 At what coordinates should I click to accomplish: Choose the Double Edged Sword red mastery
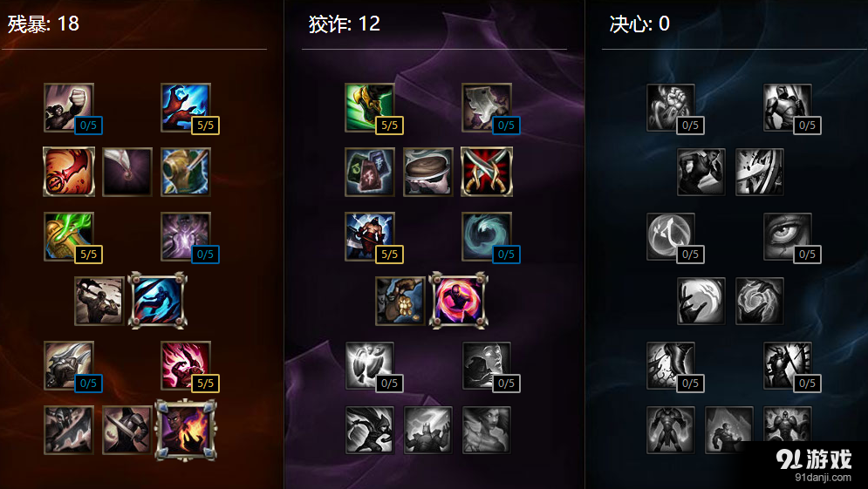click(x=69, y=172)
